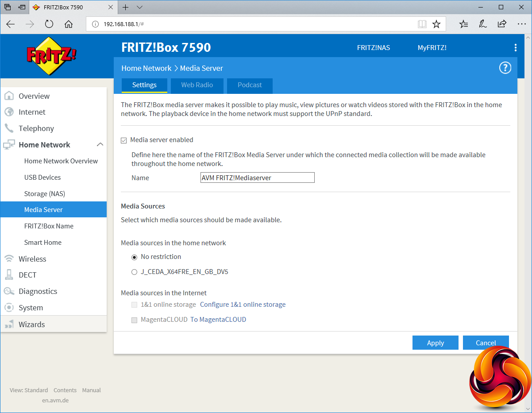Collapse the Home Network menu chevron

100,144
